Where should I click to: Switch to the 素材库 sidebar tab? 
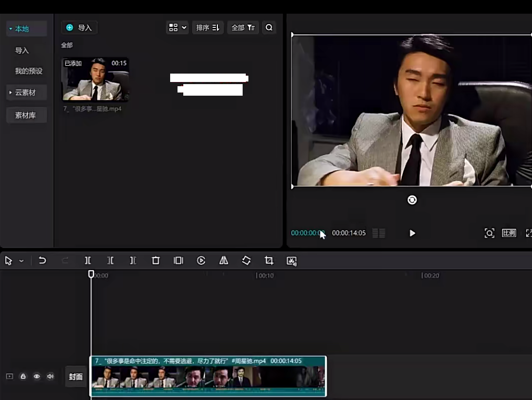[x=26, y=115]
